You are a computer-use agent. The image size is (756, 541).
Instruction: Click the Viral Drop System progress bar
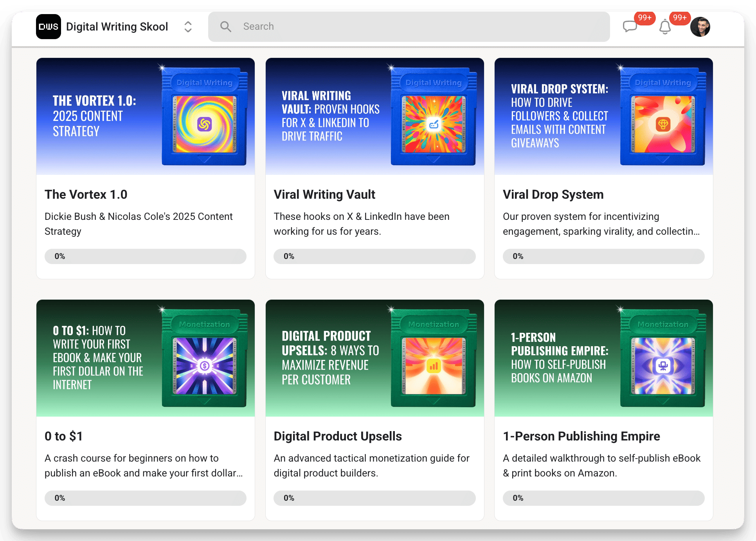(x=604, y=256)
